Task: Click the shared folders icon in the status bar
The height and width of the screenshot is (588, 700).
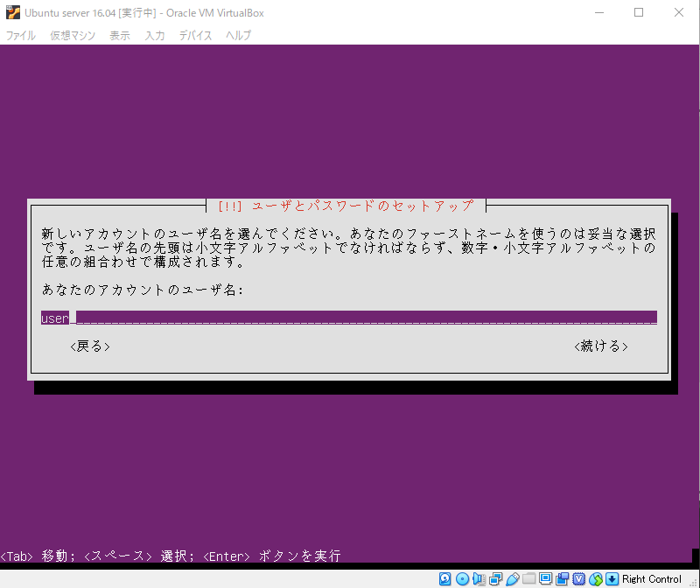Action: [x=528, y=579]
